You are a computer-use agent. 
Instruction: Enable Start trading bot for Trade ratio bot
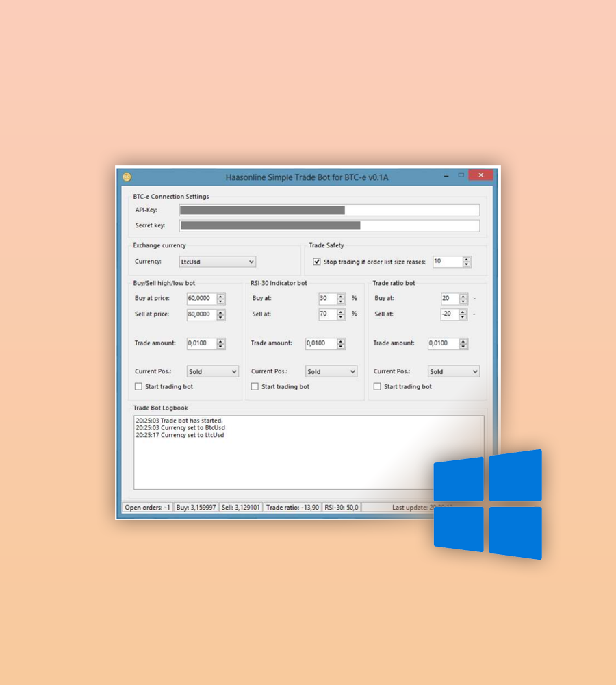coord(377,386)
